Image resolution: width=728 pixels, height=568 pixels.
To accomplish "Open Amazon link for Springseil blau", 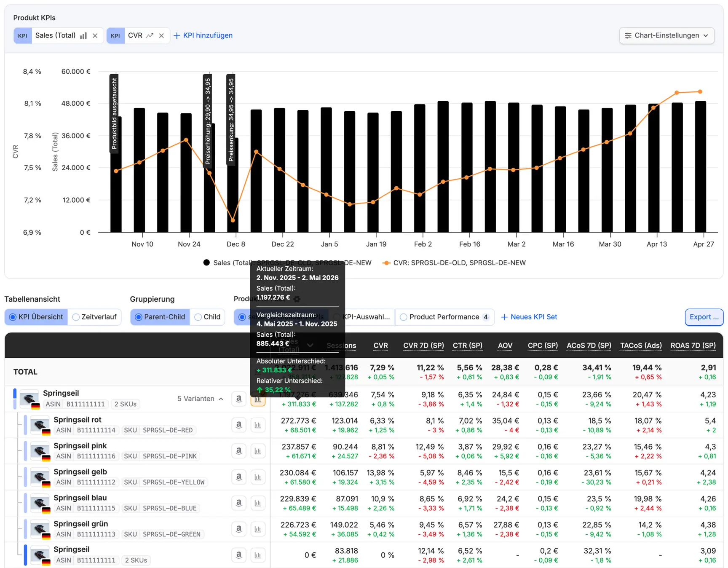I will tap(239, 503).
